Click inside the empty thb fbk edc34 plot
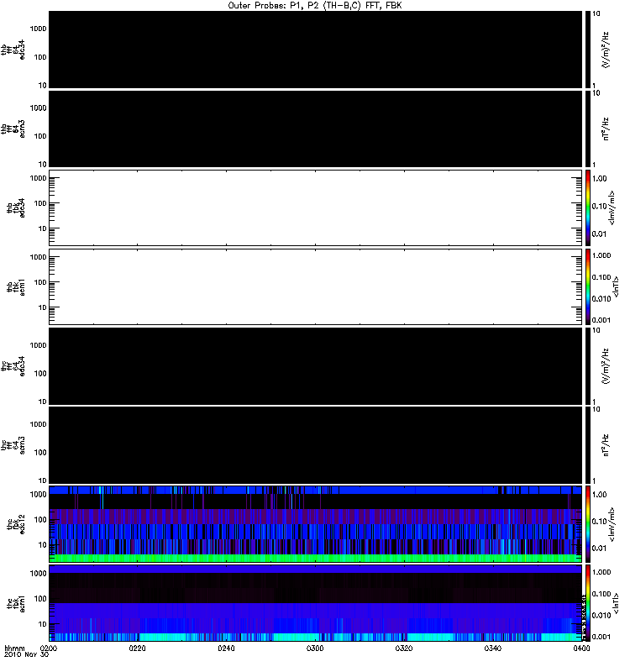This screenshot has height=672, width=630. (x=315, y=207)
